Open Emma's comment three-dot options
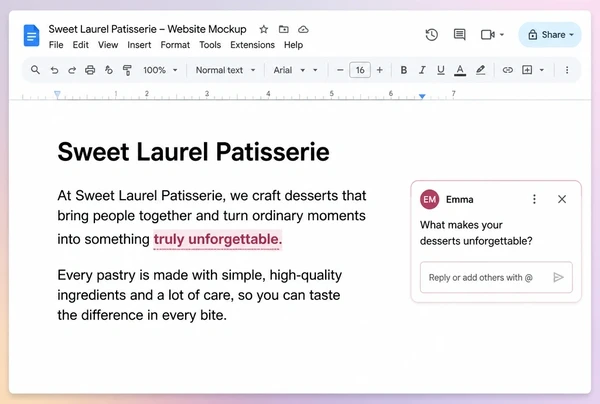The width and height of the screenshot is (600, 404). [534, 199]
